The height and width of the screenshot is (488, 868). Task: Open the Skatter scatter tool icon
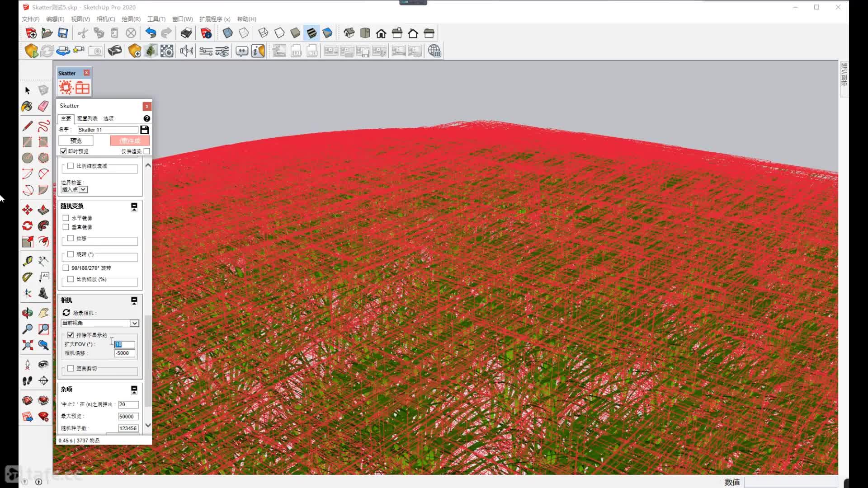point(66,88)
